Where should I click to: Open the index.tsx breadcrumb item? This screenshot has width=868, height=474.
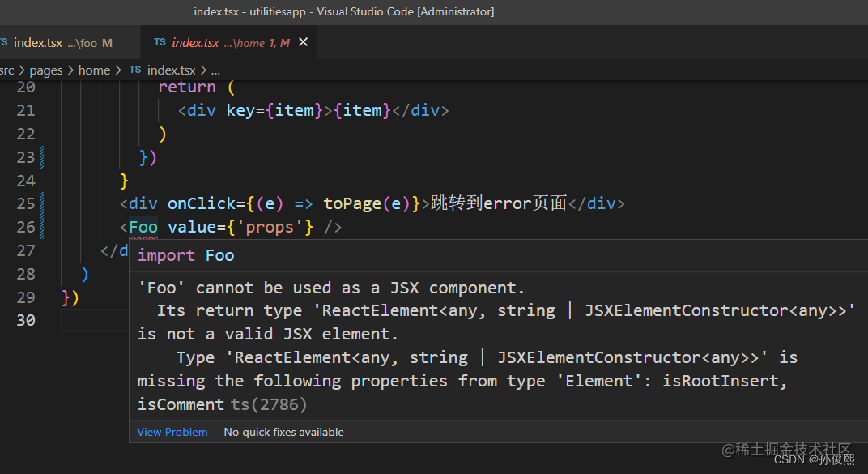(x=171, y=70)
